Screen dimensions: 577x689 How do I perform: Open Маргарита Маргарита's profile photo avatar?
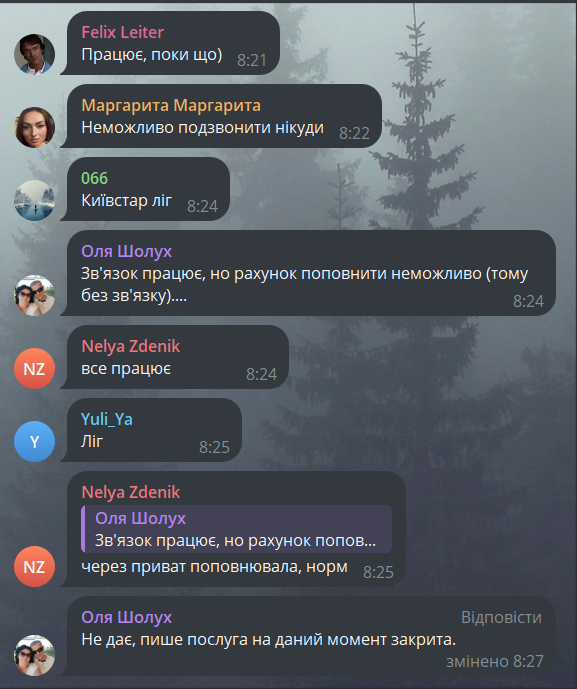click(x=34, y=127)
